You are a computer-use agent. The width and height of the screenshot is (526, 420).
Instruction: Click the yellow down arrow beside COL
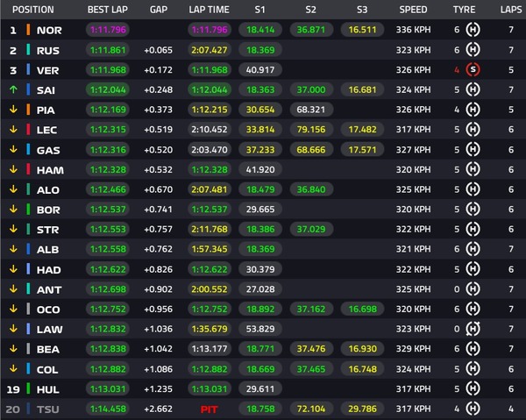click(13, 368)
